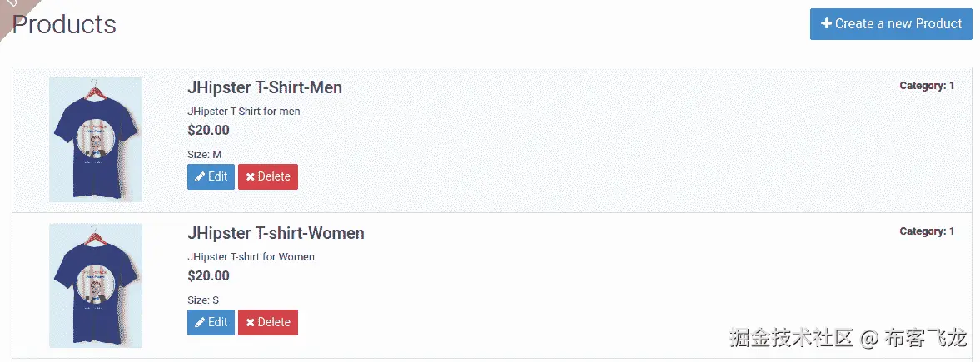Click Category: 1 on the Women row

coord(927,231)
